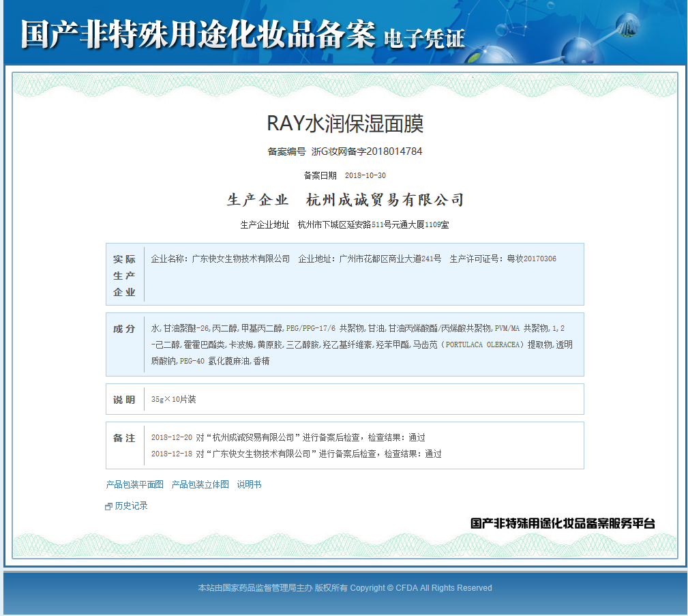Click the product title RAY水润保湿面膜
Screen dimensions: 688x616
point(345,123)
